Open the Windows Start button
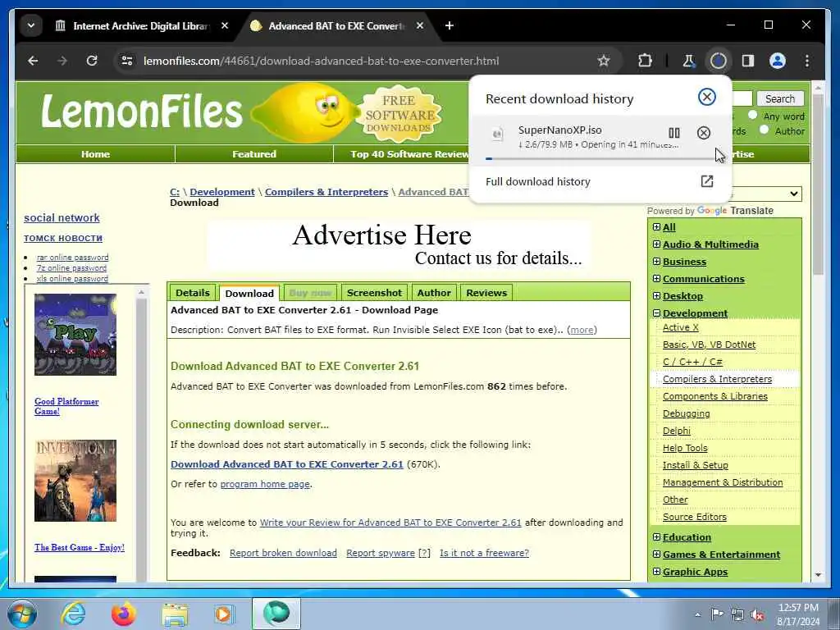The height and width of the screenshot is (630, 840). click(22, 614)
